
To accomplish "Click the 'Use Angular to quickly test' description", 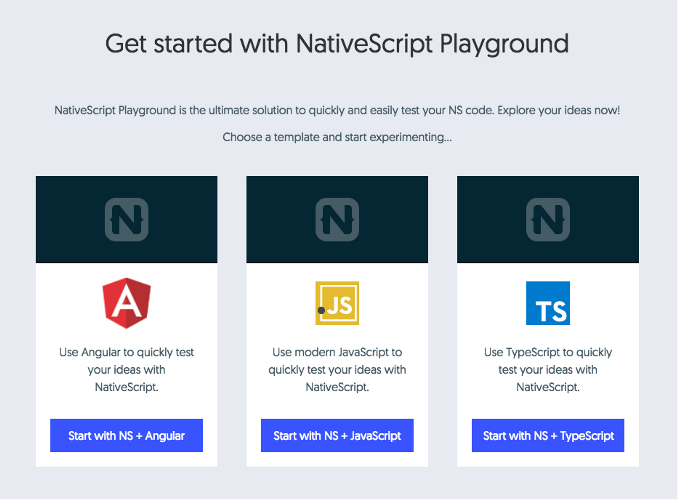I will point(127,369).
